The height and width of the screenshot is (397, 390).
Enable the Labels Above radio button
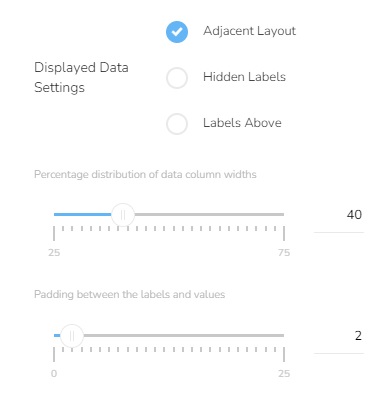click(177, 124)
